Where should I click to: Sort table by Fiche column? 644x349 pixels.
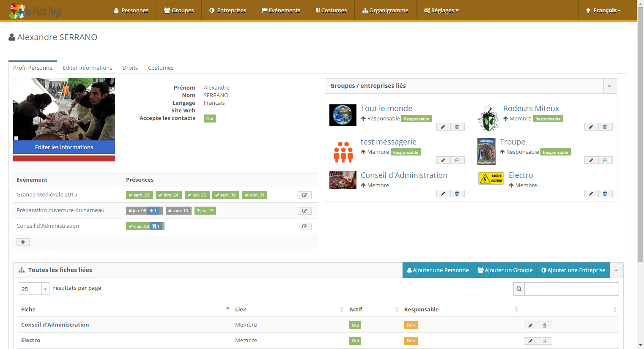(x=125, y=309)
